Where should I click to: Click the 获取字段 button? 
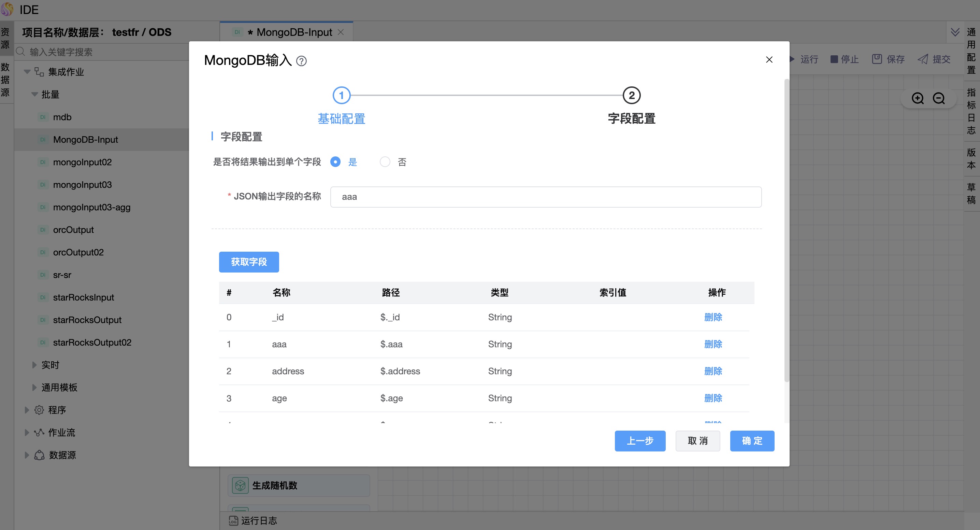tap(249, 262)
